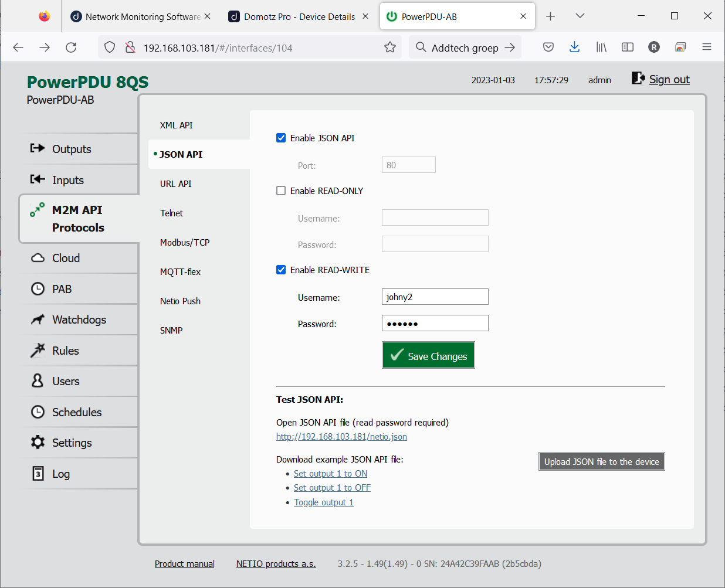Screen dimensions: 725x588
Task: Click the PowerPDU 8QS title
Action: click(88, 82)
